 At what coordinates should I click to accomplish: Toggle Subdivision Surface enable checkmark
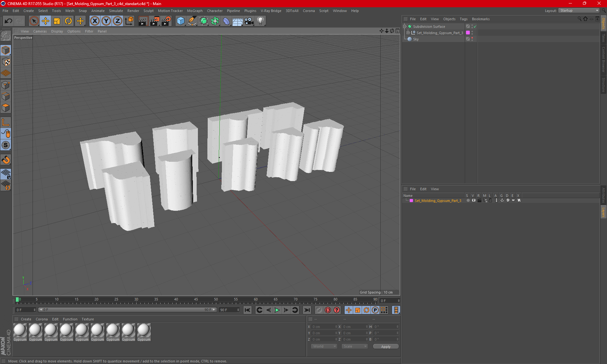tap(475, 27)
